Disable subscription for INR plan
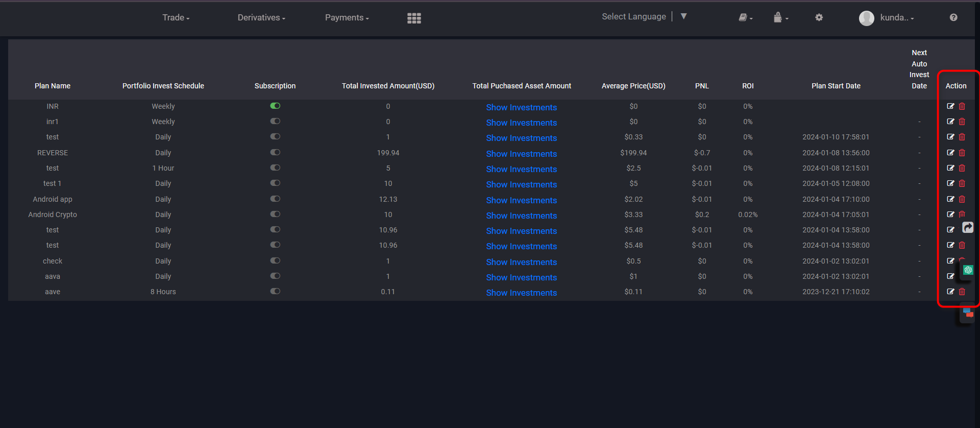This screenshot has width=980, height=428. coord(275,106)
